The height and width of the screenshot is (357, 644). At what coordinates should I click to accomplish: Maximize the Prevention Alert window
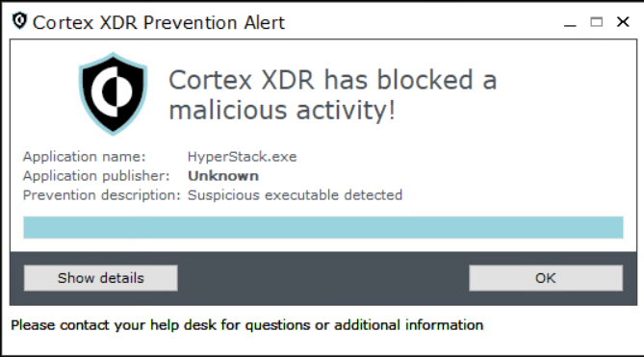pos(597,22)
